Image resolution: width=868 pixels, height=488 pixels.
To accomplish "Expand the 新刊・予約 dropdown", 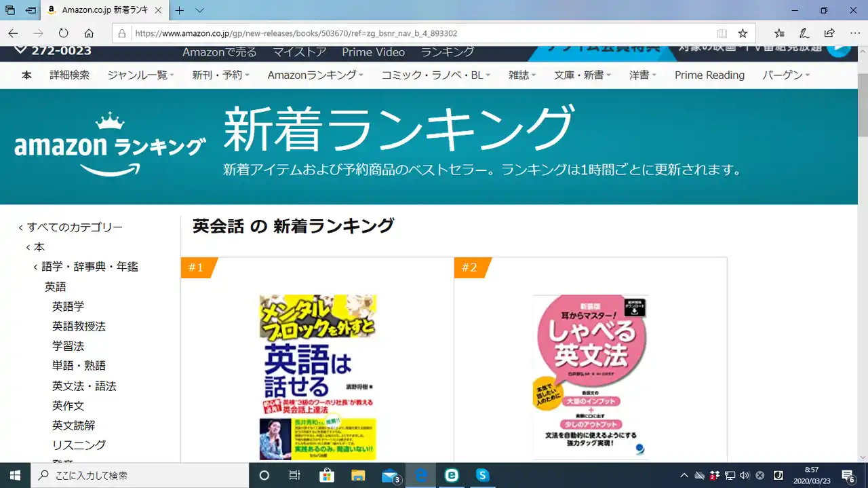I will click(x=221, y=75).
